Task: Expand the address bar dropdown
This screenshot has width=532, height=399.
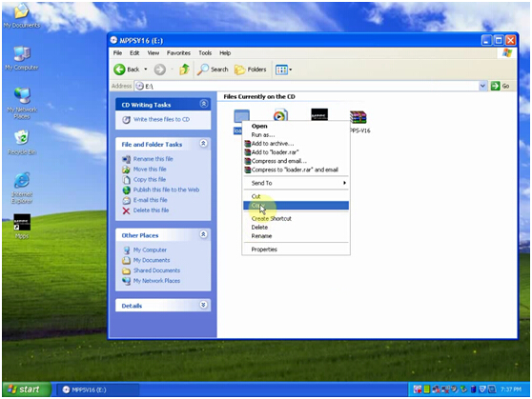Action: coord(482,86)
